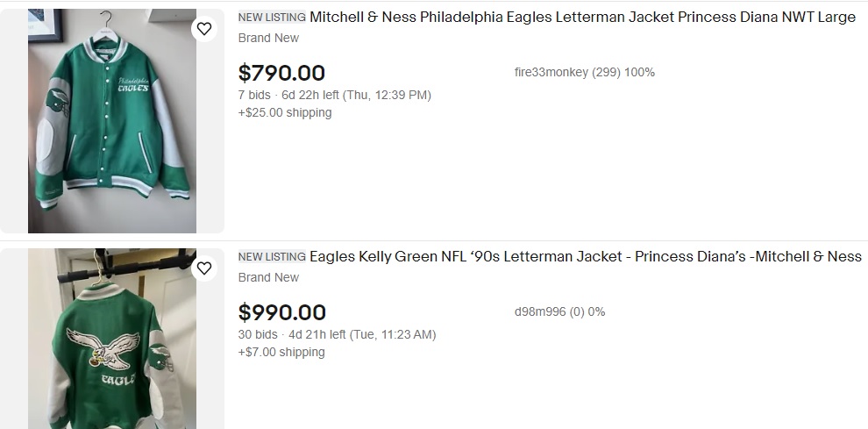Click the 30 bids text
The height and width of the screenshot is (429, 868).
[x=258, y=334]
